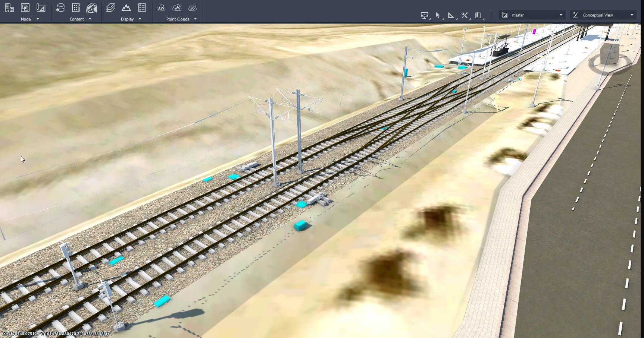The height and width of the screenshot is (338, 644).
Task: Click the first Point Clouds processing icon
Action: tap(161, 7)
